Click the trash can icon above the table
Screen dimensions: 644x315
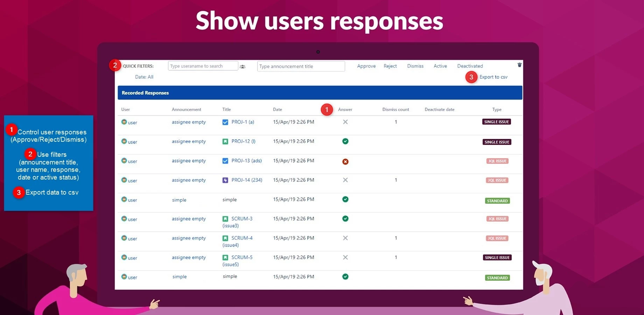click(519, 65)
